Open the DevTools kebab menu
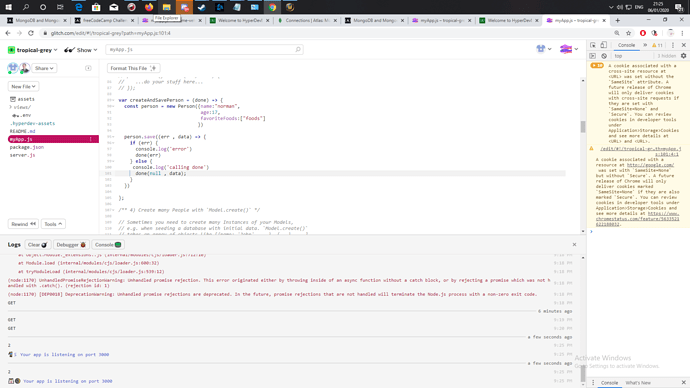The height and width of the screenshot is (388, 690). click(673, 45)
